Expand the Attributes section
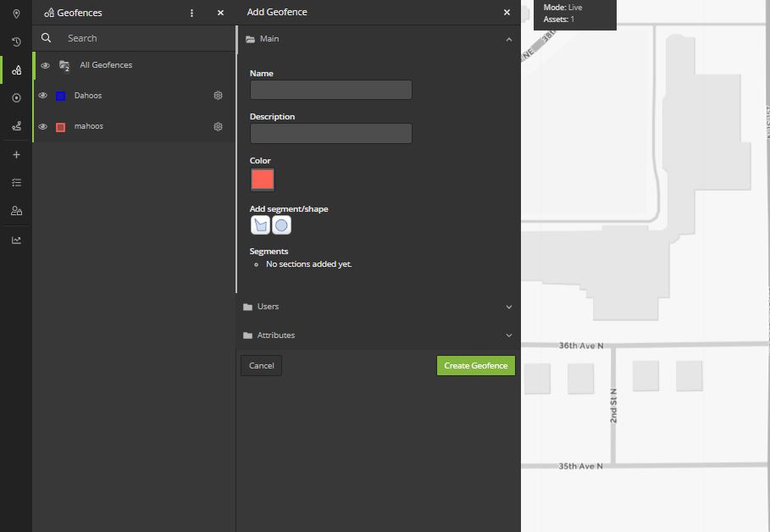The height and width of the screenshot is (532, 770). [x=509, y=335]
